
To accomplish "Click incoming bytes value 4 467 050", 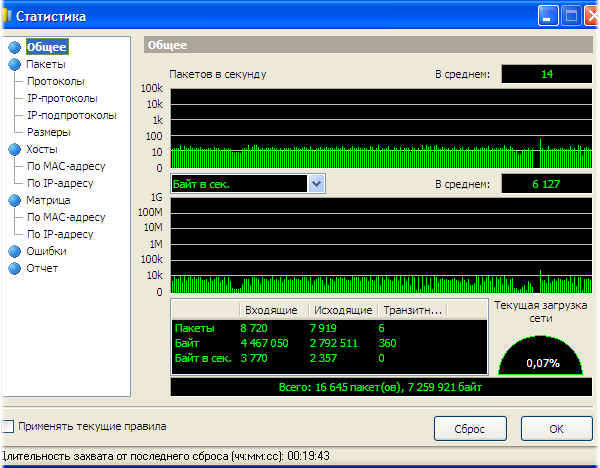I will (x=264, y=343).
